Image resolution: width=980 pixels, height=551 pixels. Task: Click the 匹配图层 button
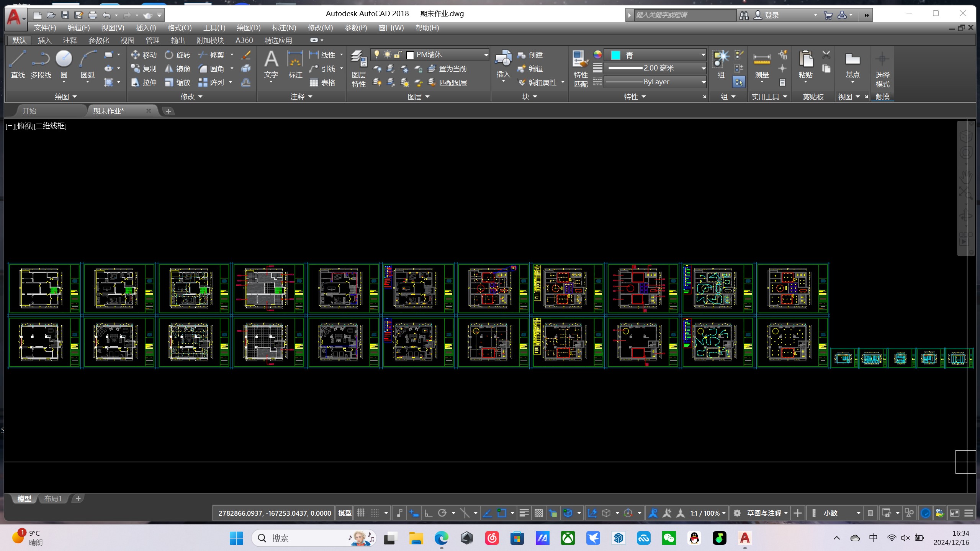[447, 82]
